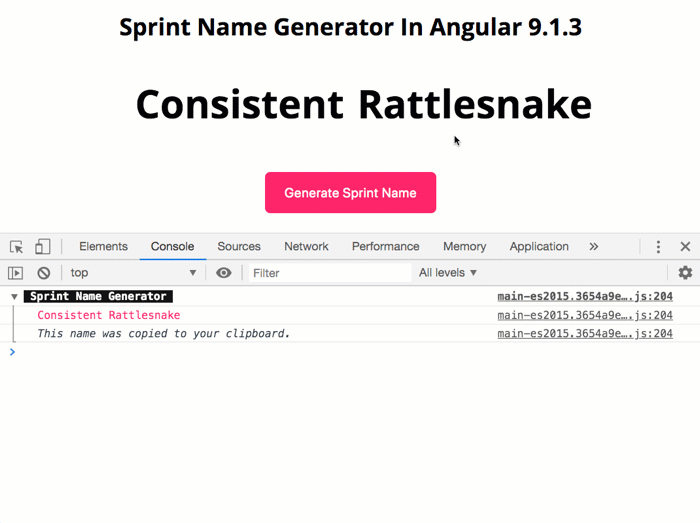
Task: Open console settings gear icon
Action: pyautogui.click(x=685, y=273)
